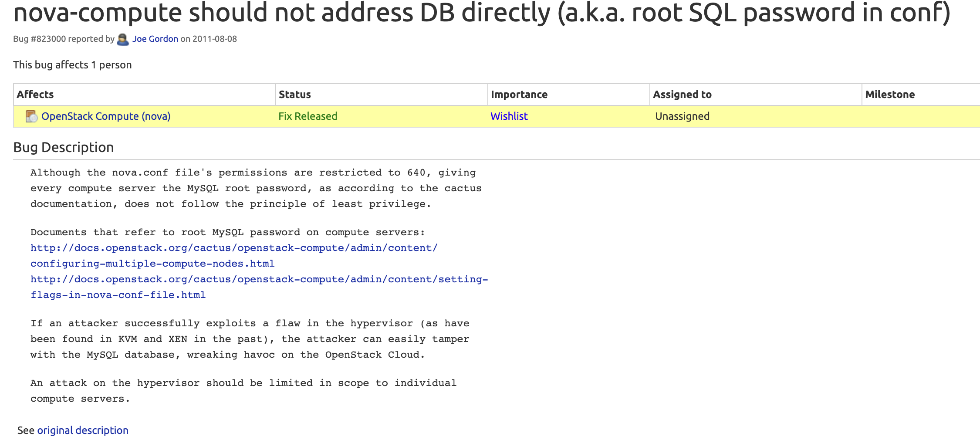The height and width of the screenshot is (447, 980).
Task: Click the 'Documents that refer to root' line
Action: click(228, 232)
